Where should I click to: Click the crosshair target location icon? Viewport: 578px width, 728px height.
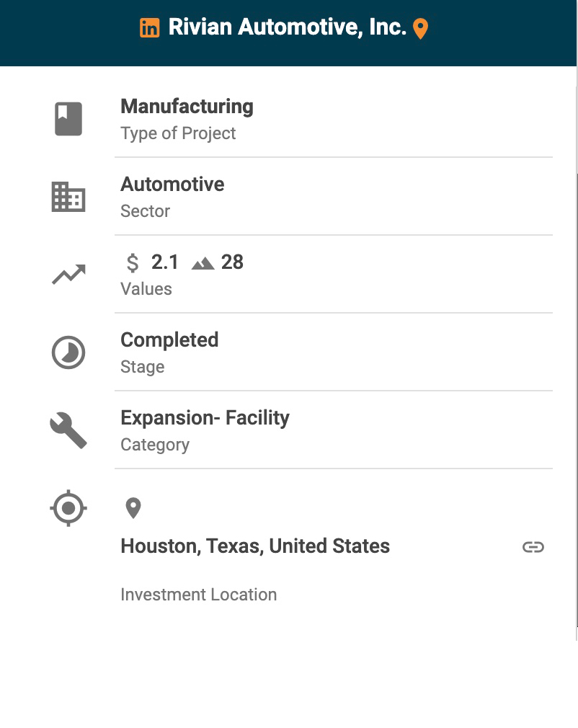click(x=68, y=508)
